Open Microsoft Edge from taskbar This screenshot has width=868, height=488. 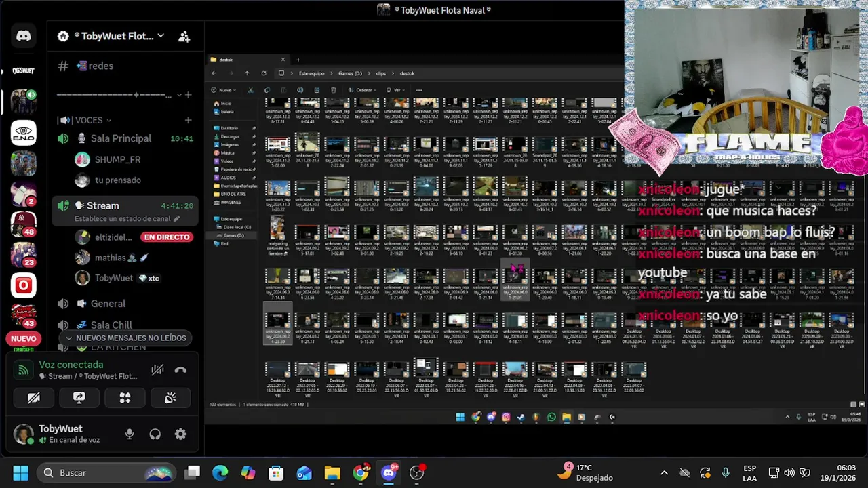pos(220,472)
